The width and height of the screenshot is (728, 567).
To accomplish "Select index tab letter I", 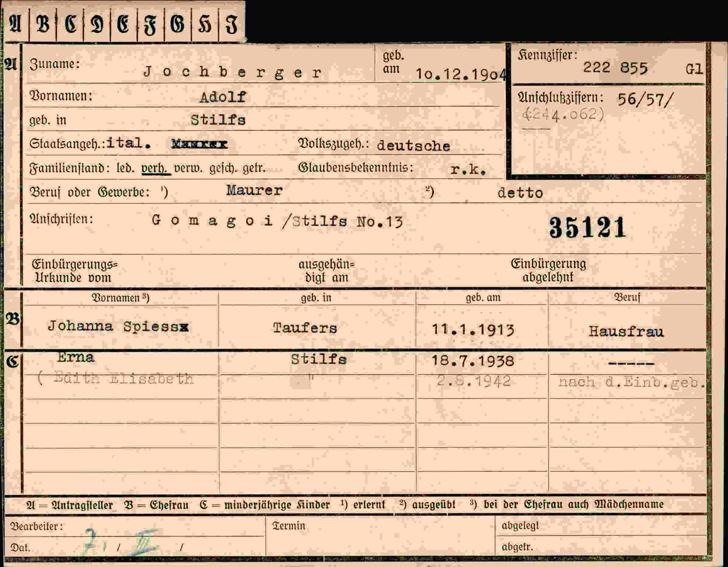I will pos(231,25).
